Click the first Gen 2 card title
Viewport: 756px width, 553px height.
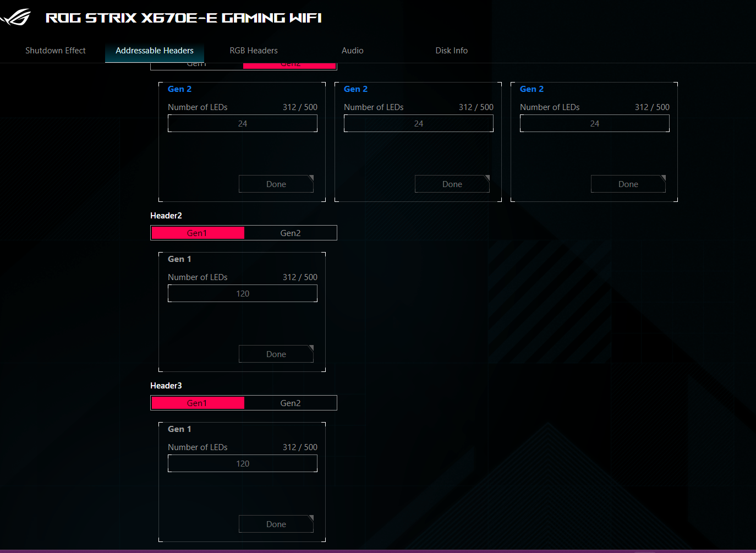180,89
